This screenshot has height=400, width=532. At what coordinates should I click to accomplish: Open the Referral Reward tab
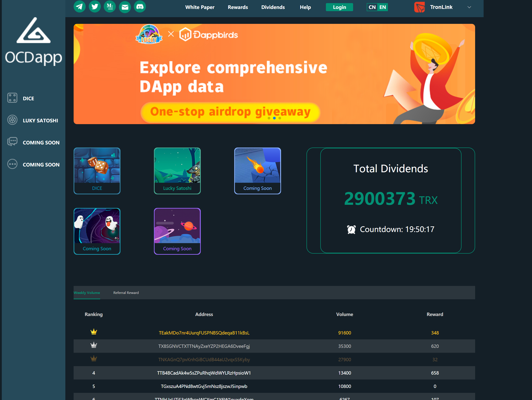[x=126, y=293]
